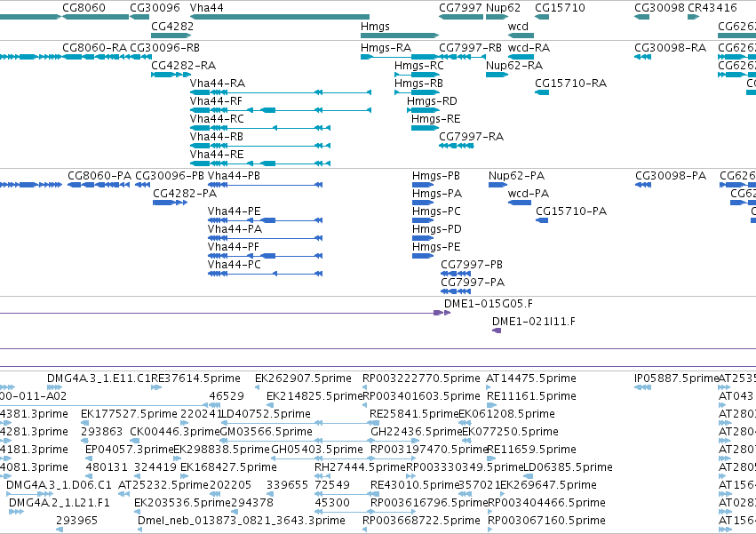This screenshot has height=534, width=756.
Task: Click EST AT14475.5prime
Action: pyautogui.click(x=531, y=379)
